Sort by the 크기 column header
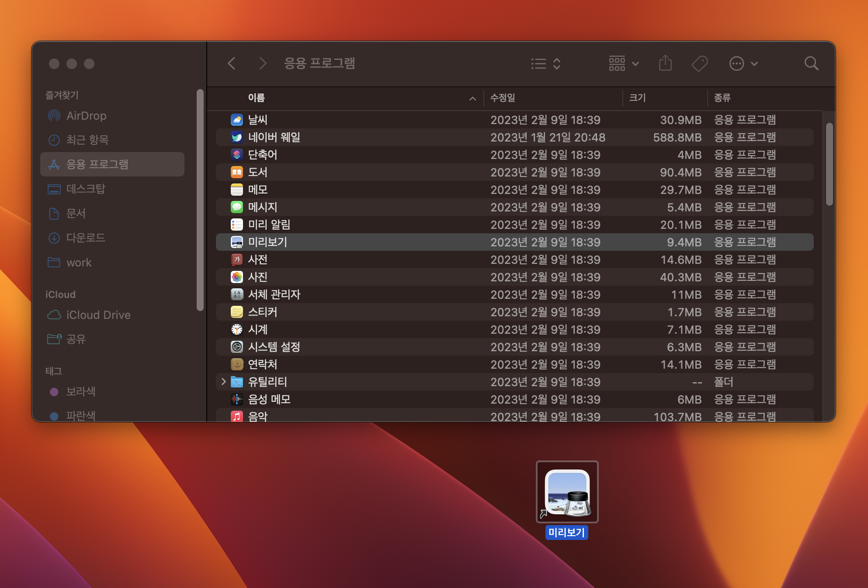868x588 pixels. pos(637,98)
